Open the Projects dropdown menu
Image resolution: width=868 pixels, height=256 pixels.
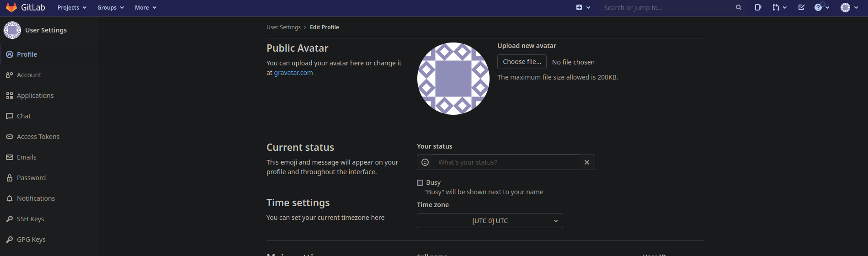coord(72,8)
